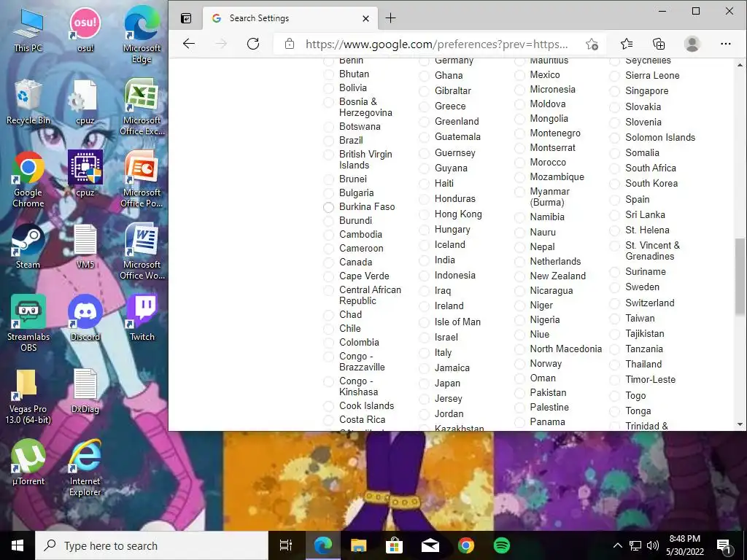Add this page to favorites
747x560 pixels.
pos(592,44)
